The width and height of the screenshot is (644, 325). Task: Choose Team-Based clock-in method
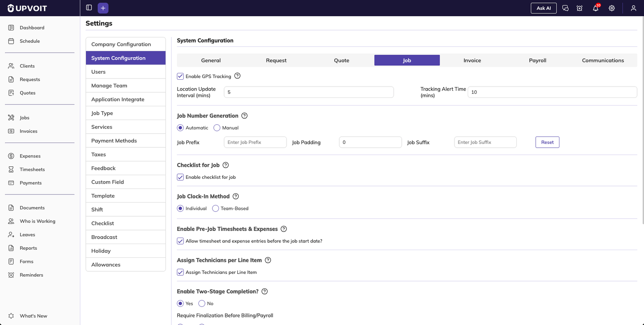point(216,208)
